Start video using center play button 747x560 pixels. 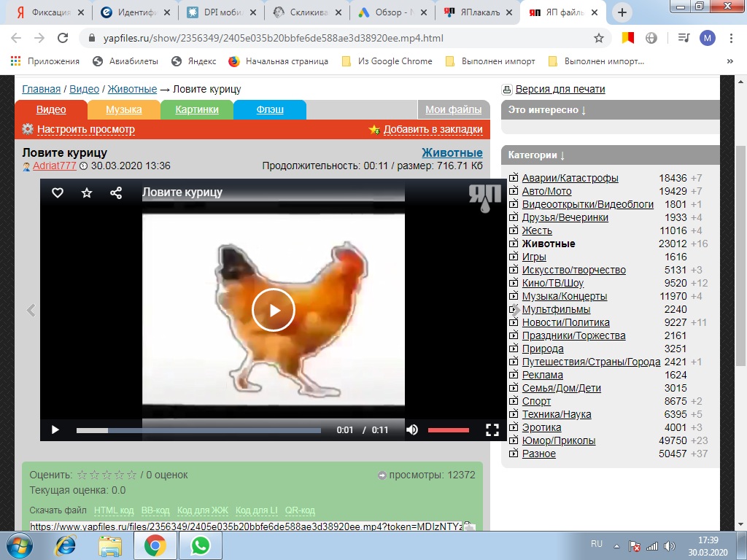274,310
